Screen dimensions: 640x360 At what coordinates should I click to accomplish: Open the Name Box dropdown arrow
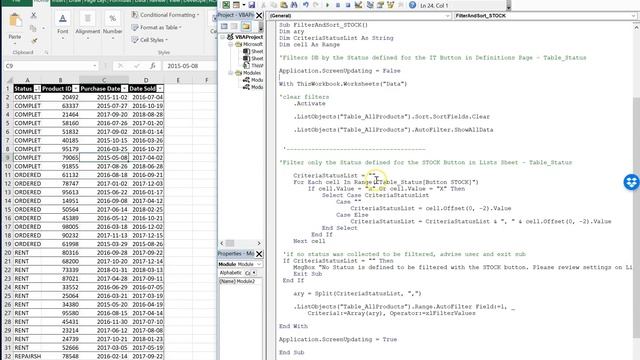coord(95,66)
